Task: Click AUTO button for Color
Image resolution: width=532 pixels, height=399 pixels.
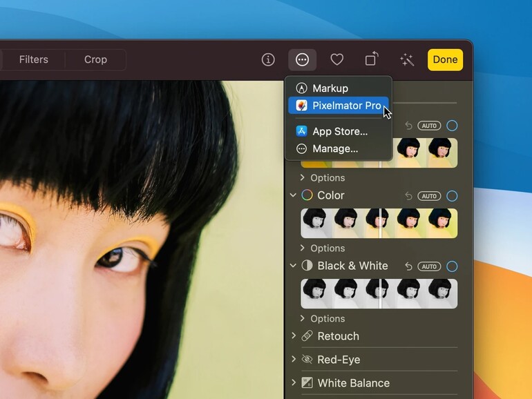Action: 429,196
